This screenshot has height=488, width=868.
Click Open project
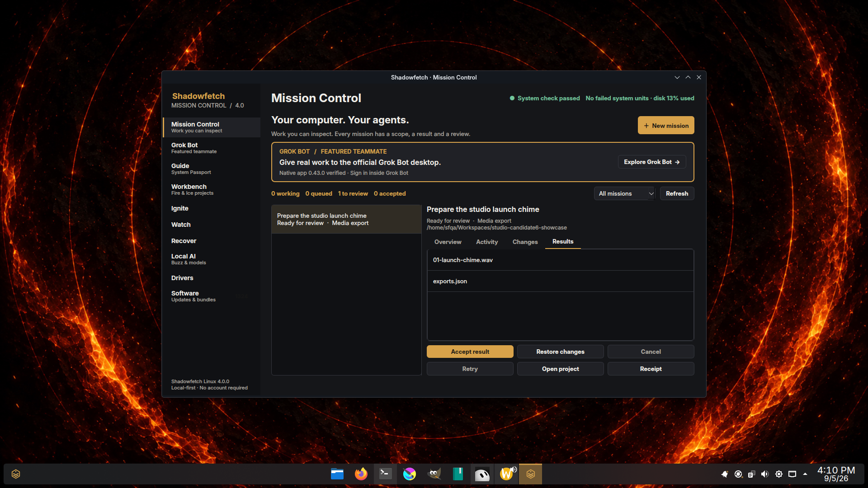tap(561, 369)
